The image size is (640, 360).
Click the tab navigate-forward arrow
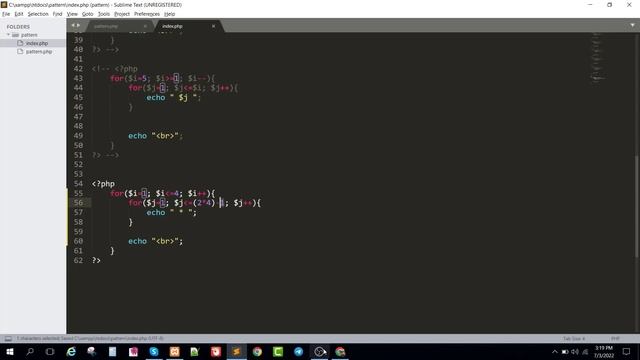tap(78, 25)
